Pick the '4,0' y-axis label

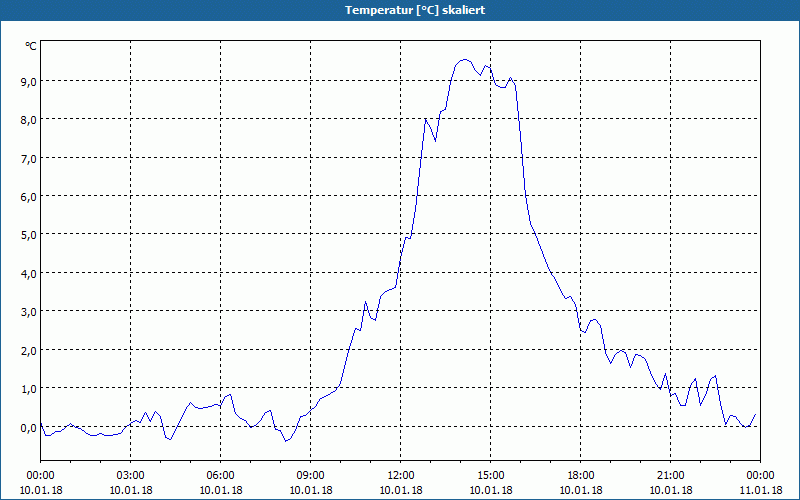point(29,274)
